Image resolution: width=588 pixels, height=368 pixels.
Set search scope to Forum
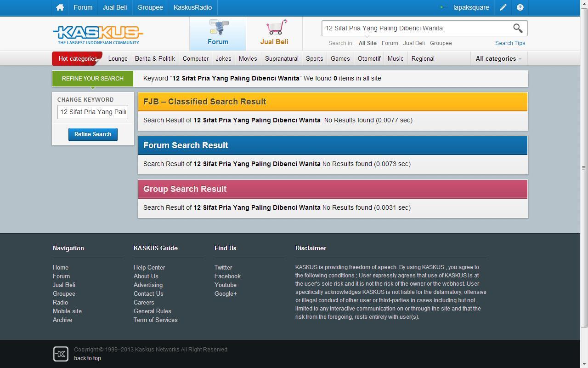pos(390,43)
